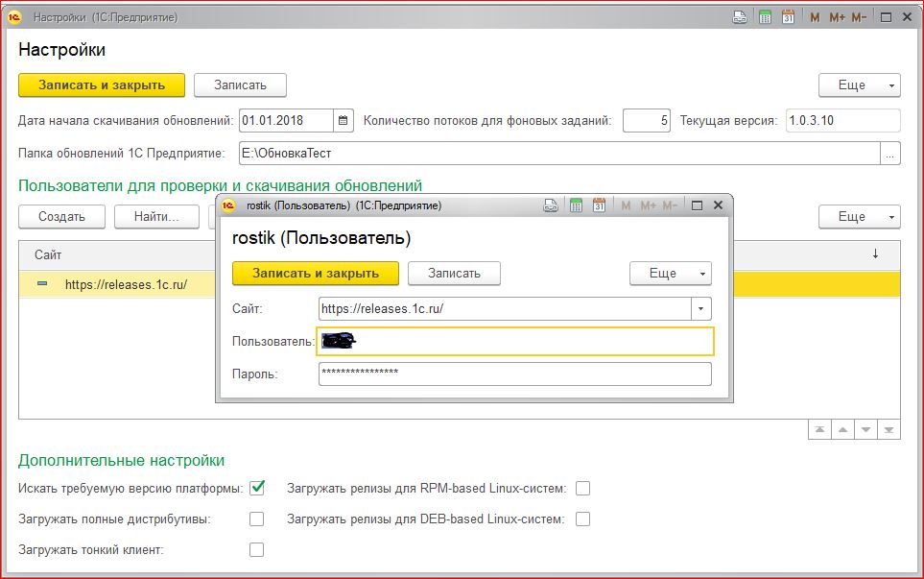Click Записать и закрыть in rostik dialog

coord(316,273)
